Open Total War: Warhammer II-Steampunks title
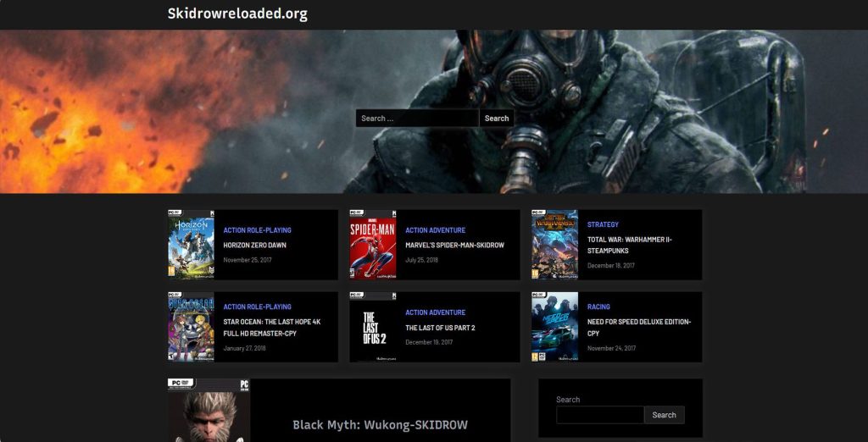The image size is (868, 442). point(630,245)
